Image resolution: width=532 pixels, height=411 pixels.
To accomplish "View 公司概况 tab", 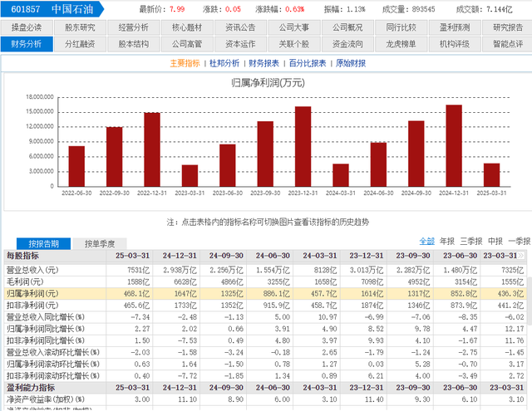I will pyautogui.click(x=347, y=27).
